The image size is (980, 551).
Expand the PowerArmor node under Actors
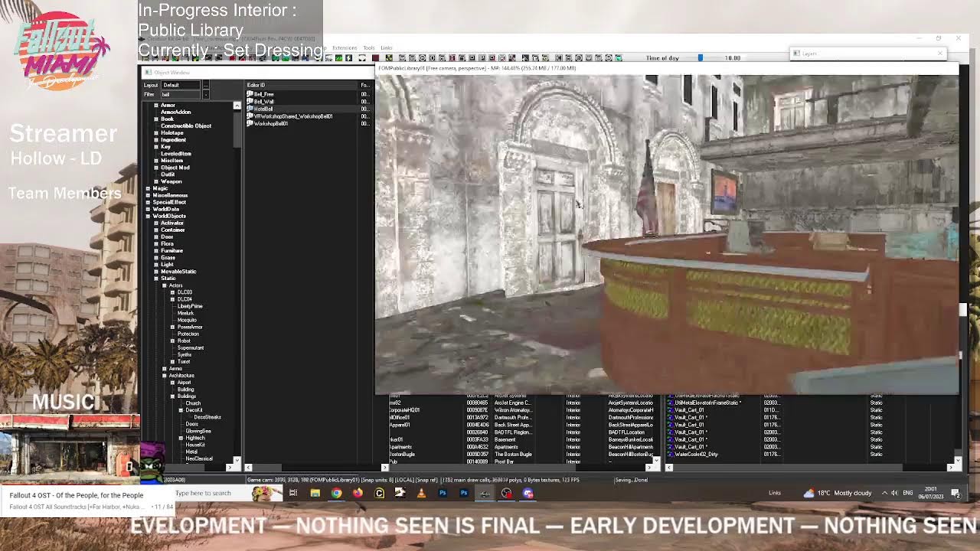tap(172, 327)
